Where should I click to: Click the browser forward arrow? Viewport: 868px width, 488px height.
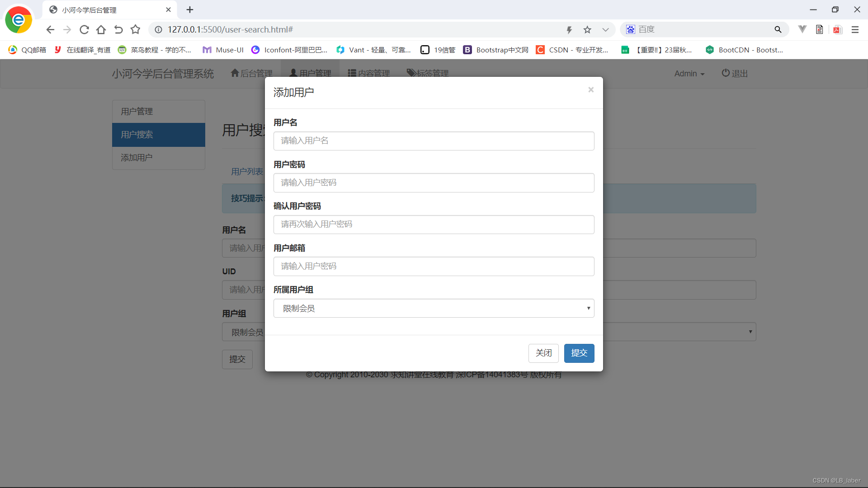click(67, 29)
